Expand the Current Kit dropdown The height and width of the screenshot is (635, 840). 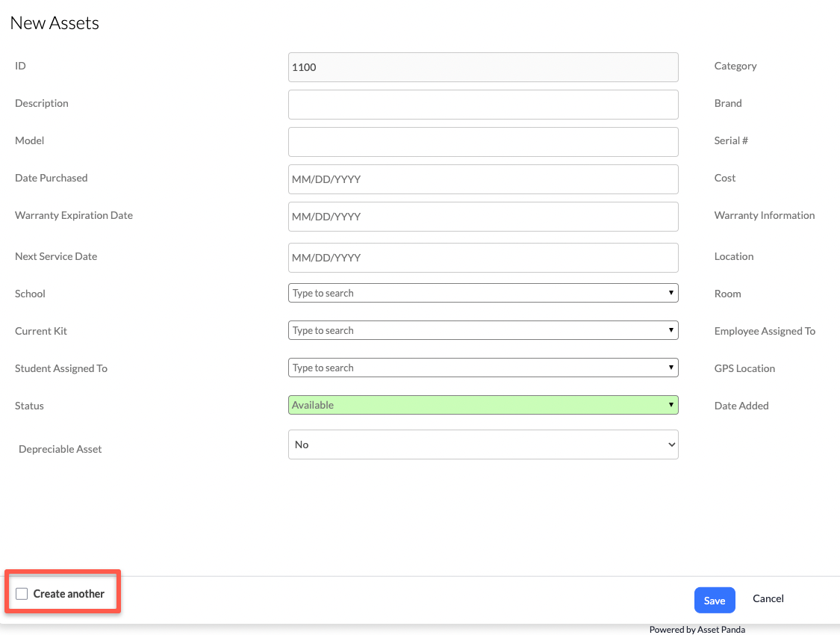[482, 330]
